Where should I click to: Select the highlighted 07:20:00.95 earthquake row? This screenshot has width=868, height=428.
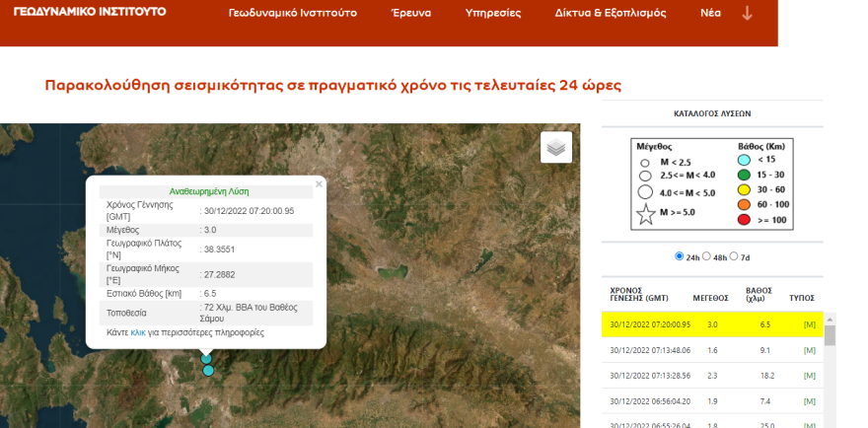click(x=712, y=325)
